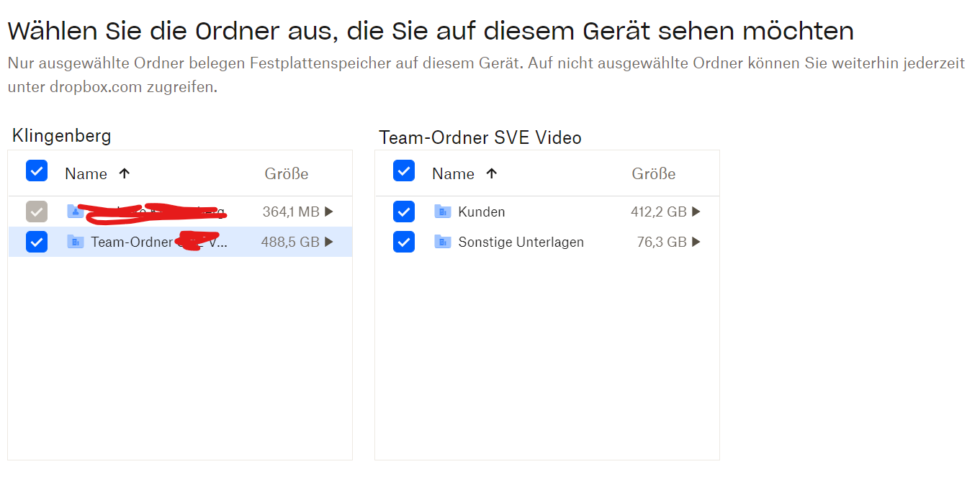The image size is (980, 477).
Task: Expand the Kunden folder with its arrow
Action: pyautogui.click(x=696, y=212)
